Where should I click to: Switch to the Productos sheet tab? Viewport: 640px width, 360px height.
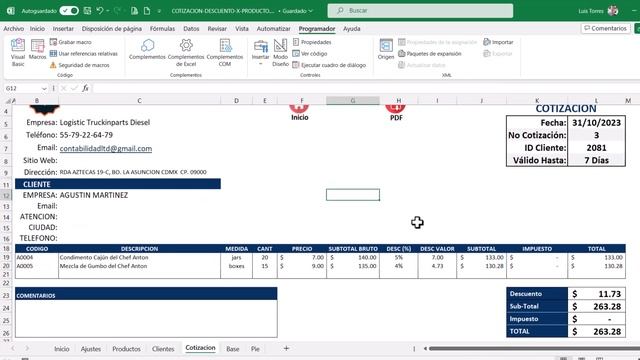pyautogui.click(x=126, y=349)
